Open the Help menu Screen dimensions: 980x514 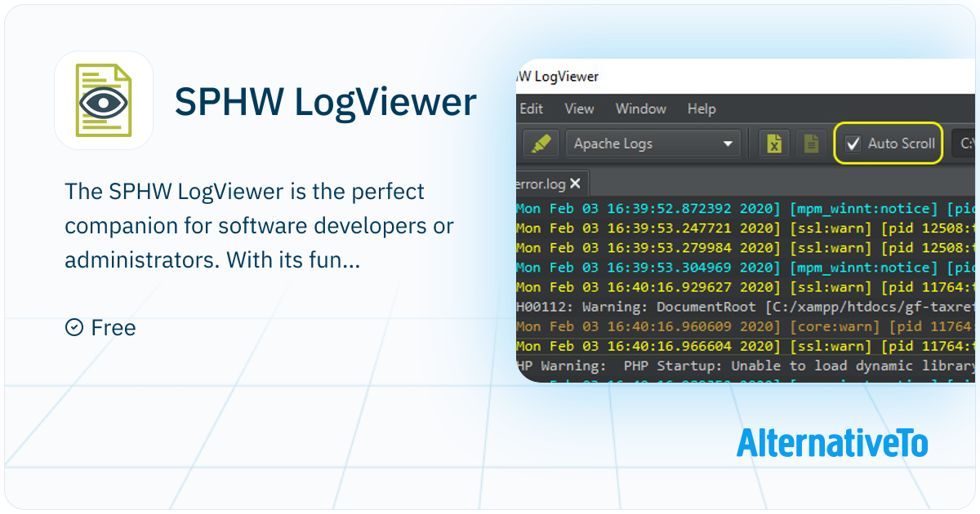coord(702,109)
